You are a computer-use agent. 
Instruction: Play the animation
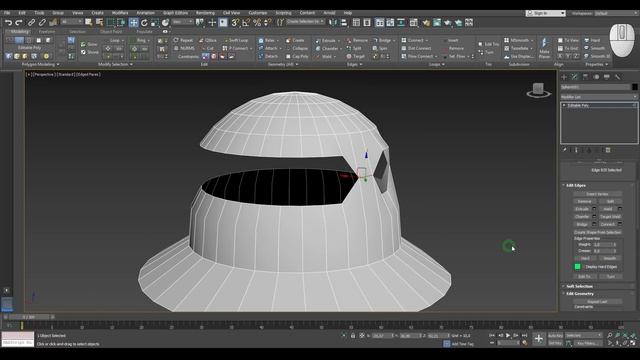click(508, 336)
